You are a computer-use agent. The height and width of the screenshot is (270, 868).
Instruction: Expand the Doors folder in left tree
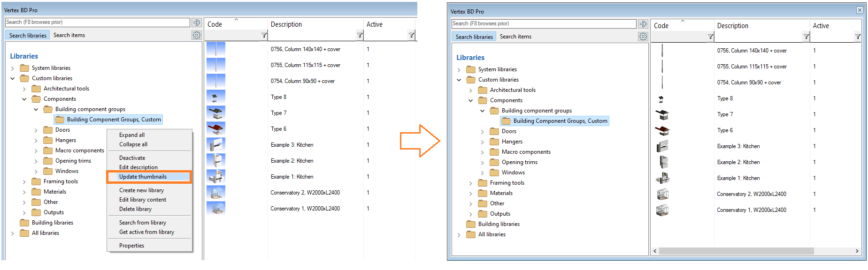tap(36, 130)
